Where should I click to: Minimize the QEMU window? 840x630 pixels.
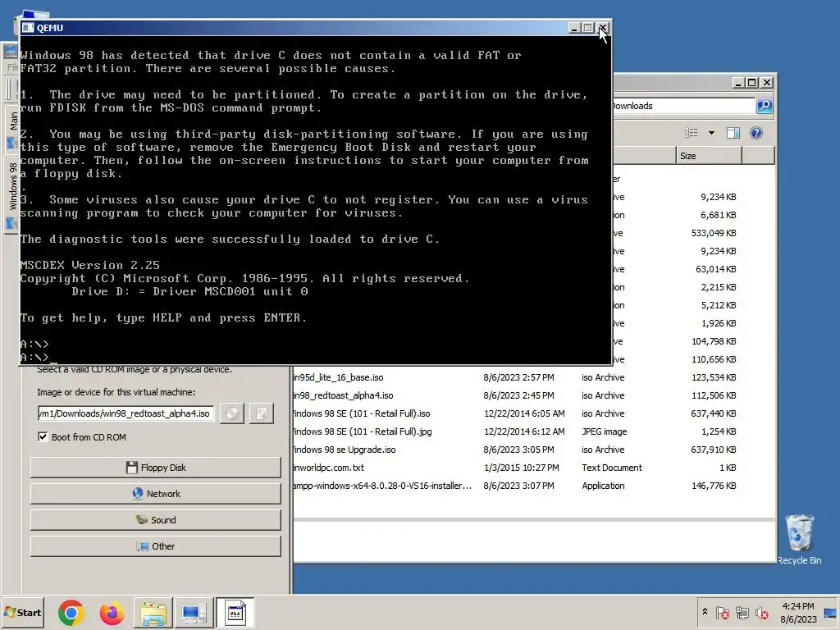(574, 28)
